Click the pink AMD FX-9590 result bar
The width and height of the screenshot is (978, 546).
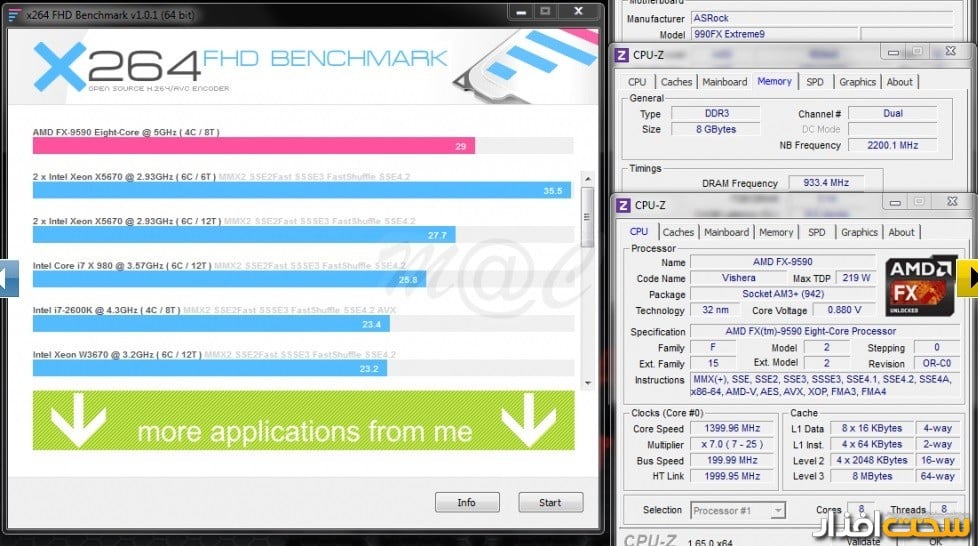point(254,146)
